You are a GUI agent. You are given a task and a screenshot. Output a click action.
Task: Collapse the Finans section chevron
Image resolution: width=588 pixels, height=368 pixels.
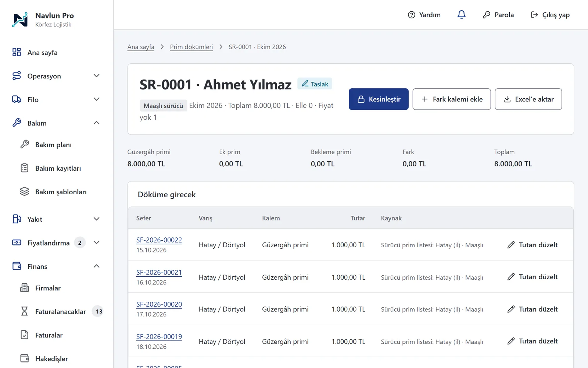(97, 266)
